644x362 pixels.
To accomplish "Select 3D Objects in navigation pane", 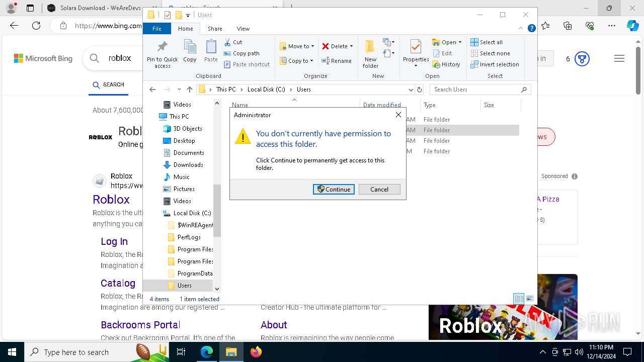I will click(187, 129).
